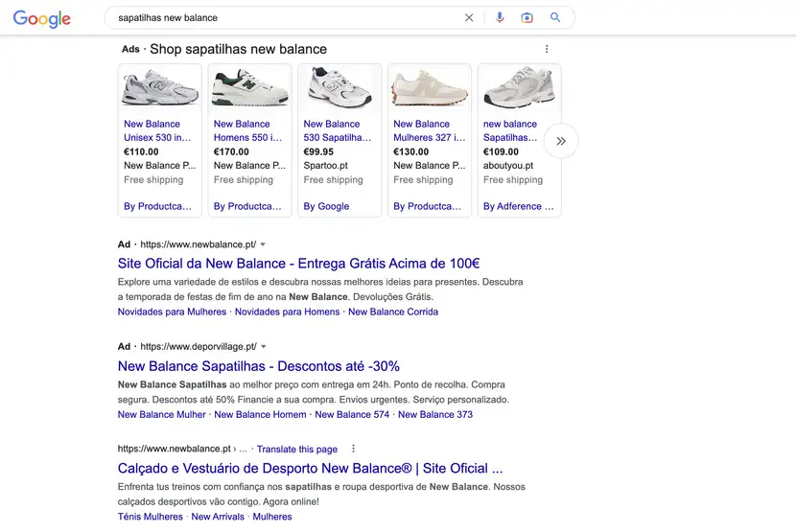The height and width of the screenshot is (532, 796).
Task: Open the New Balance Mulheres 327 product link
Action: [429, 130]
